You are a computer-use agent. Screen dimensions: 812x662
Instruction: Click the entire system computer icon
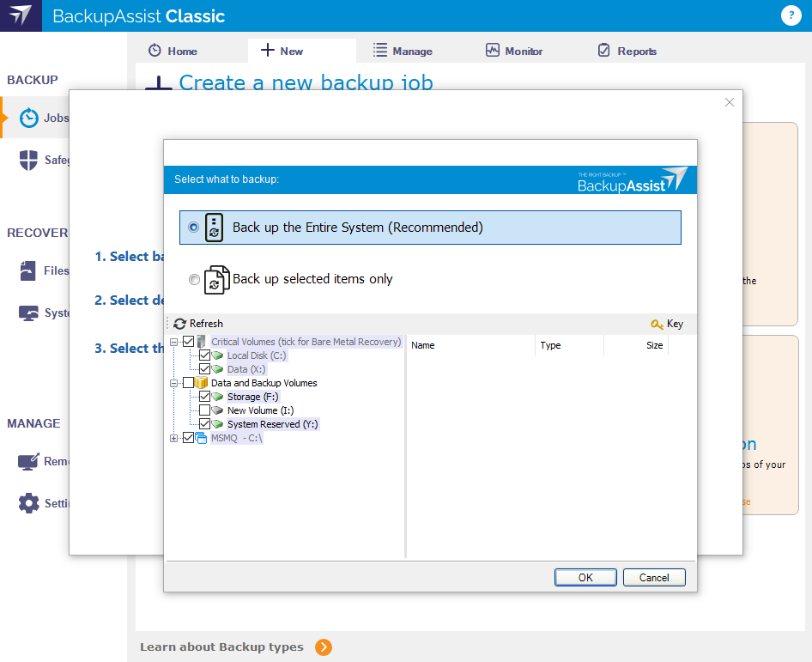214,228
